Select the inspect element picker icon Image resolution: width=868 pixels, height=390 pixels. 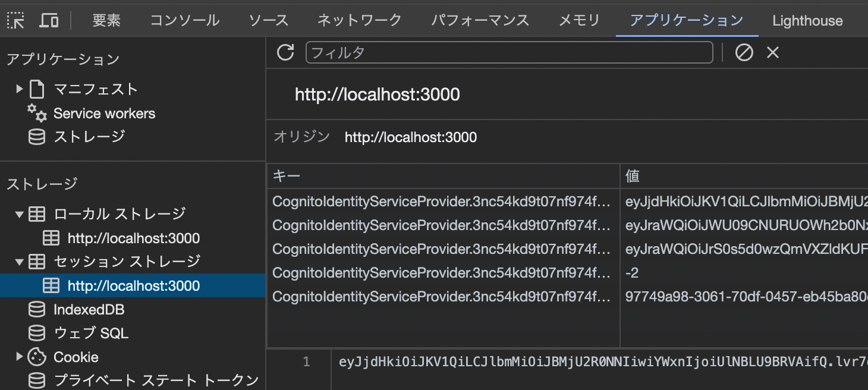point(17,20)
